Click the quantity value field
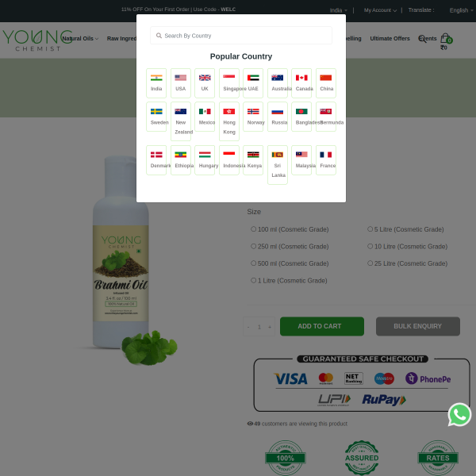Viewport: 476px width, 476px height. click(259, 327)
